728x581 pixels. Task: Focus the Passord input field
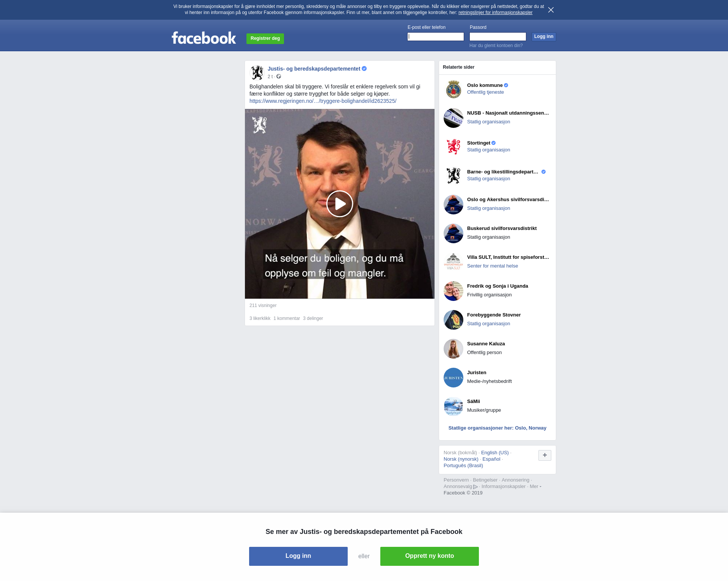tap(498, 36)
